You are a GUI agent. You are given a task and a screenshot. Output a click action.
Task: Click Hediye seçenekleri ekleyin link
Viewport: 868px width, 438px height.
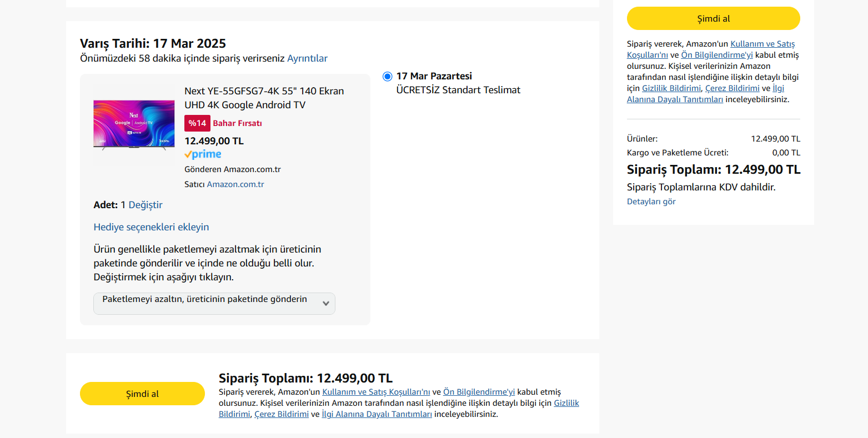pyautogui.click(x=151, y=227)
